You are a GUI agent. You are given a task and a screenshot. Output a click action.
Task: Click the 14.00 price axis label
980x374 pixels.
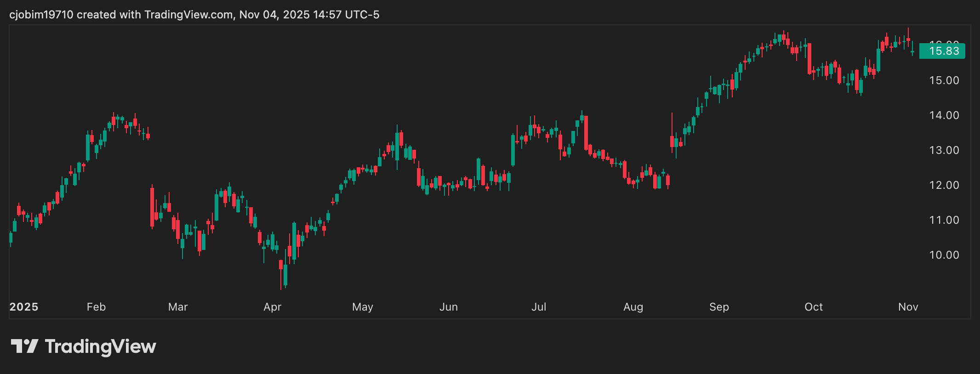(944, 115)
